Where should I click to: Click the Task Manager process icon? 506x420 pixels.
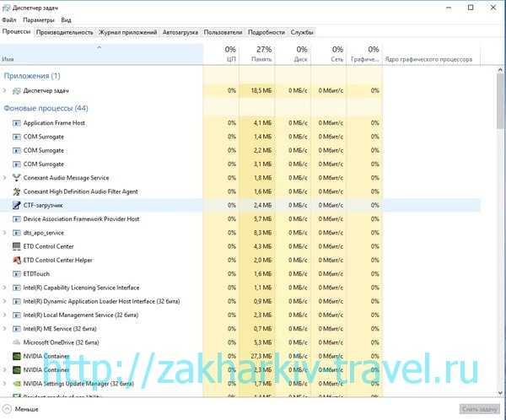click(17, 91)
